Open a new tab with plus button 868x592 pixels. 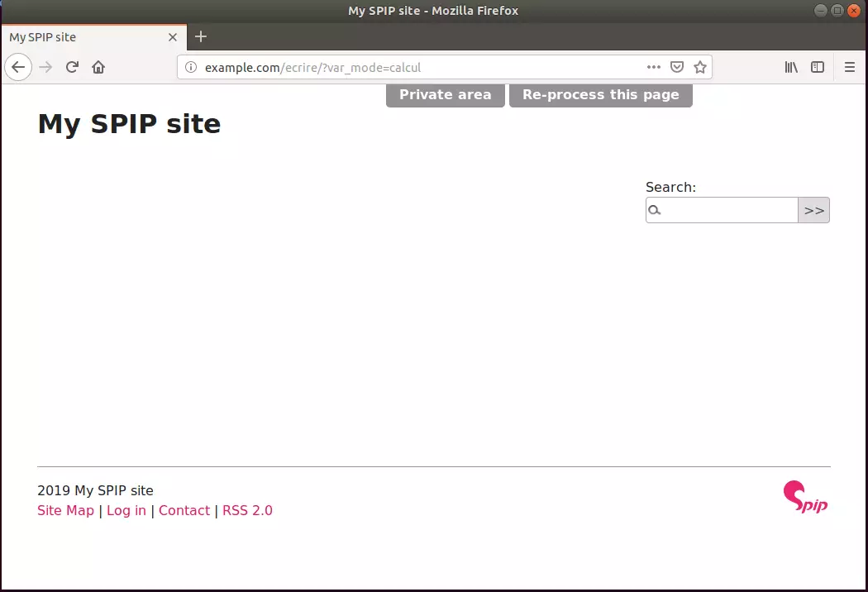tap(201, 36)
